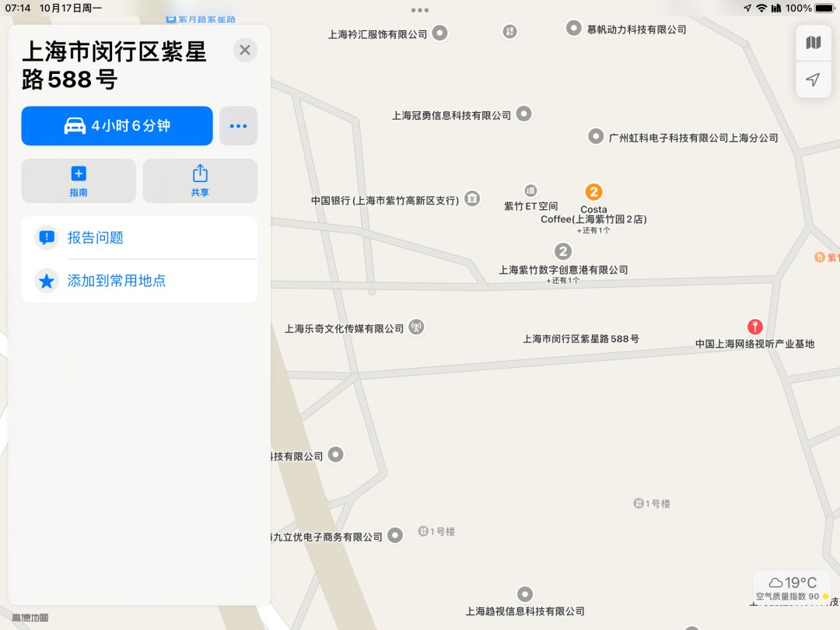Image resolution: width=840 pixels, height=630 pixels.
Task: Close the 紫星路588号 place card
Action: [245, 51]
